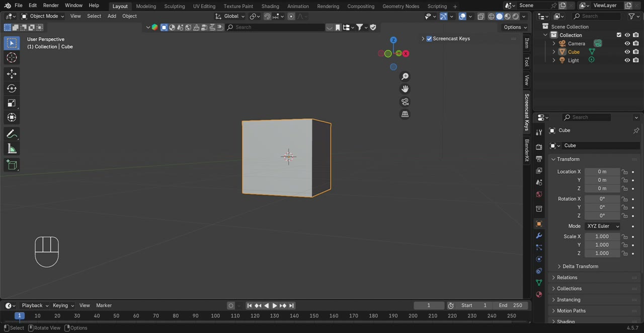
Task: Open the Physics properties tab icon
Action: 539,259
